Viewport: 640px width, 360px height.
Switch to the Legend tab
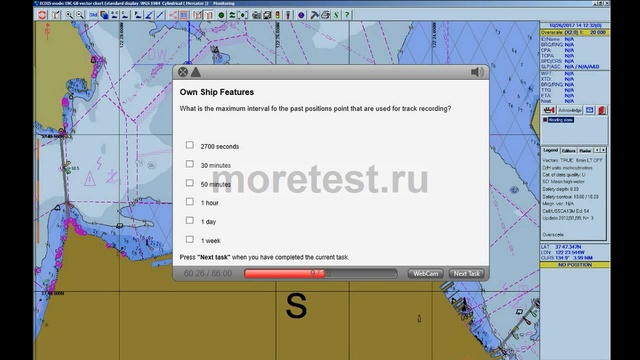click(551, 150)
